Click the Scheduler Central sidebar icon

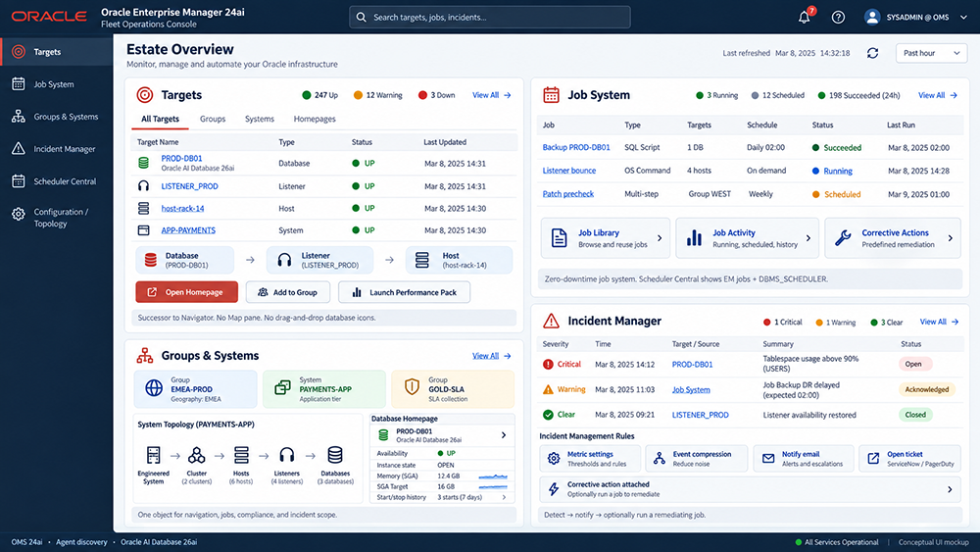pos(19,181)
